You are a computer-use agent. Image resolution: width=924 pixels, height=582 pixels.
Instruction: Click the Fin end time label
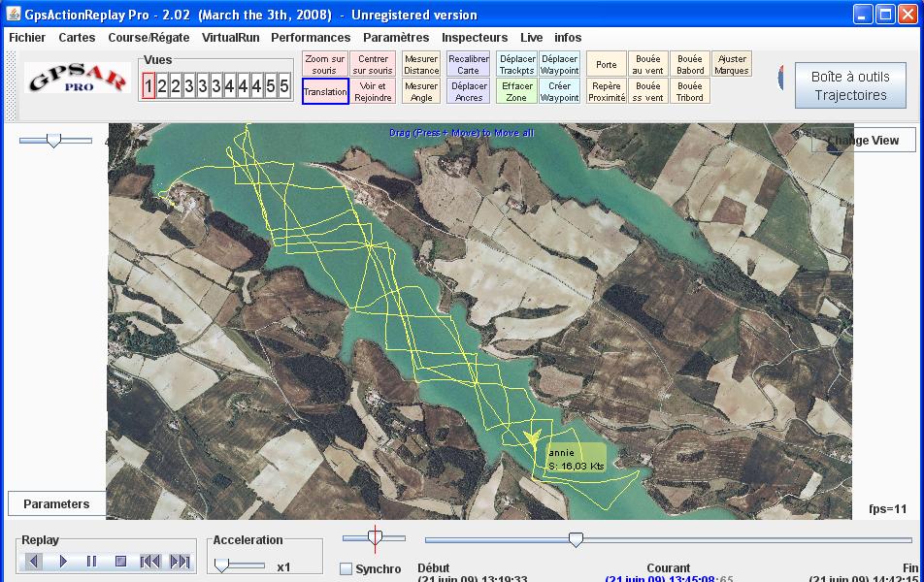click(x=910, y=567)
